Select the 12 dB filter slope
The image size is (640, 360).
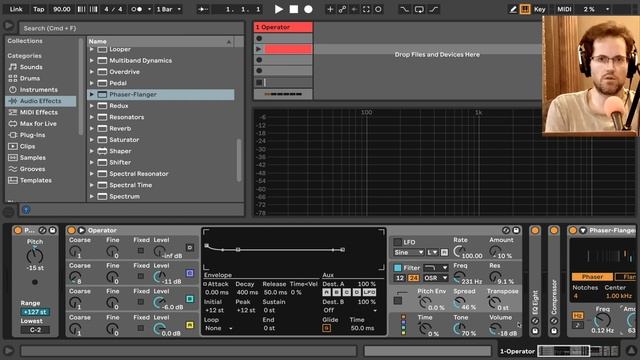[400, 278]
